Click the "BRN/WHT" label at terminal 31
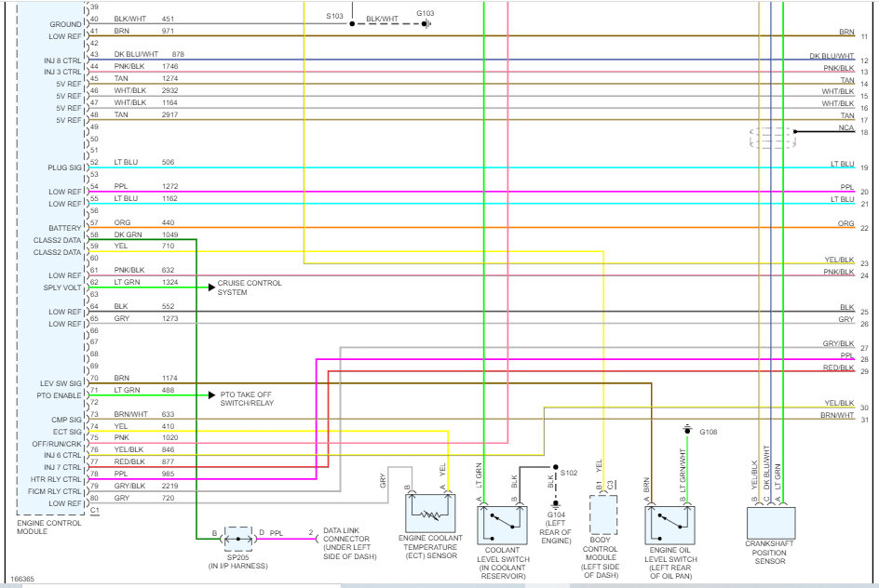 [837, 416]
